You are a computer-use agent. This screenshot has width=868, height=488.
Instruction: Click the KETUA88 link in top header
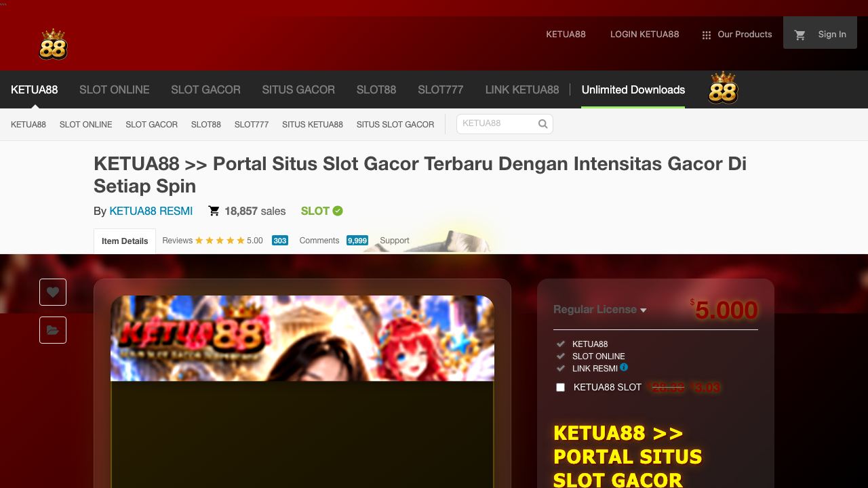tap(566, 35)
